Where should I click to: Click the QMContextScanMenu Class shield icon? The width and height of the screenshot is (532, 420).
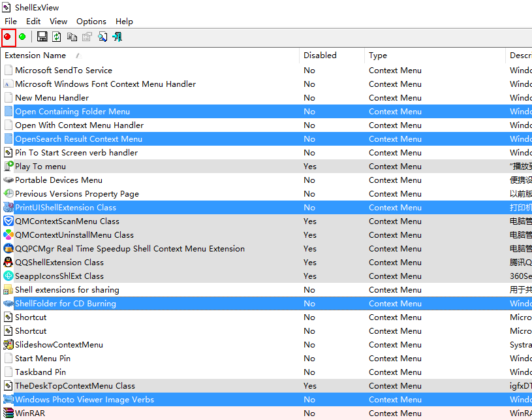(x=8, y=221)
